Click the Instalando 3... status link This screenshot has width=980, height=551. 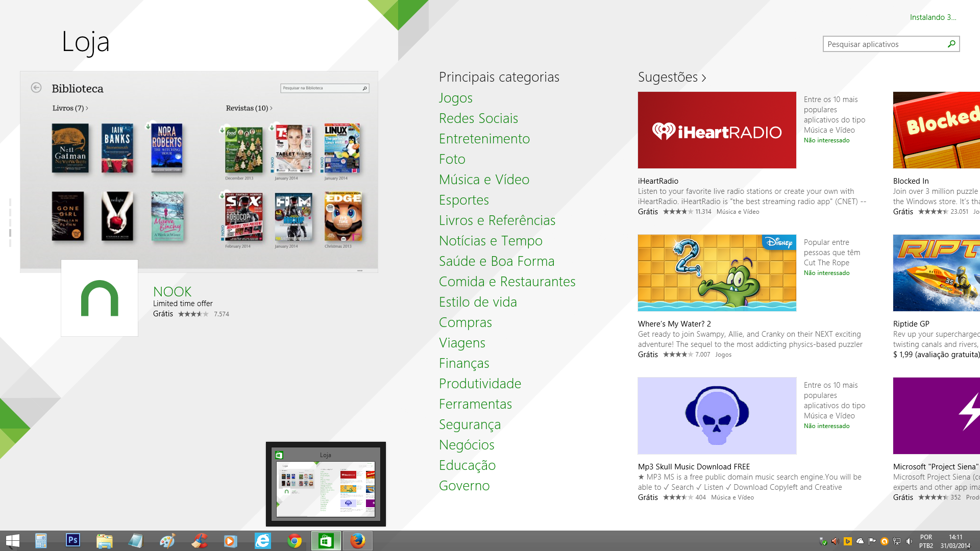[933, 17]
